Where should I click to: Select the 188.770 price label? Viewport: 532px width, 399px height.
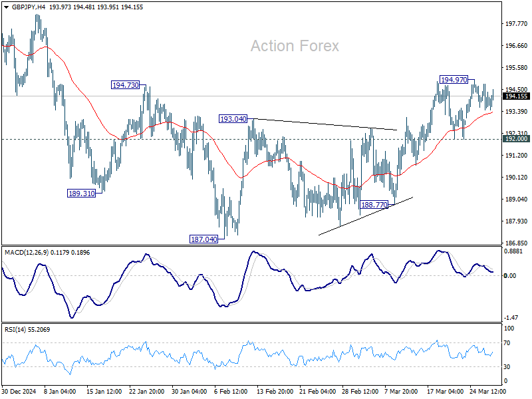point(374,205)
